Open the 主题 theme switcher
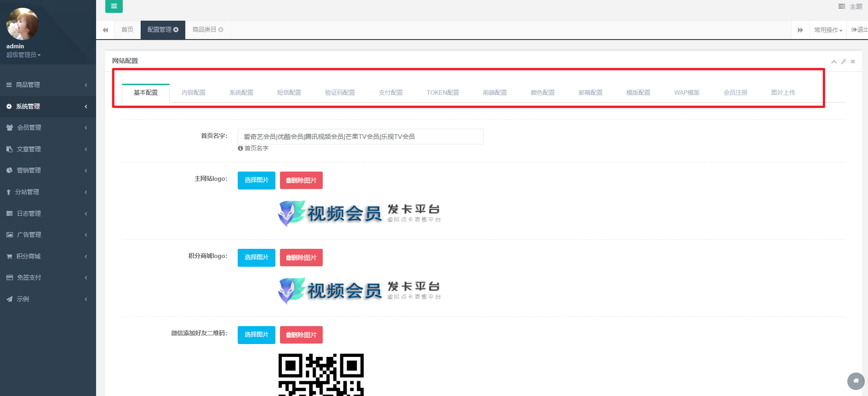Image resolution: width=868 pixels, height=396 pixels. tap(851, 6)
